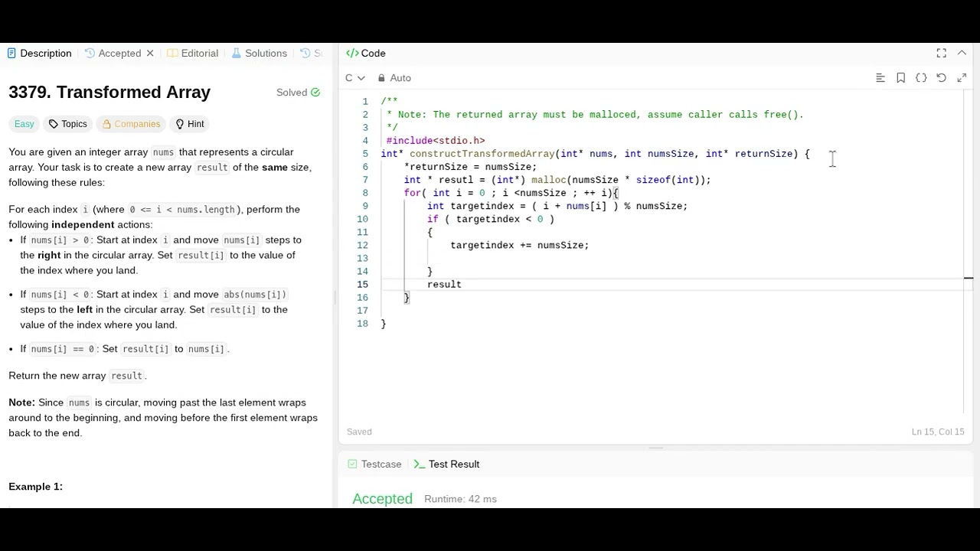
Task: Click line number 15 in the gutter
Action: [362, 285]
